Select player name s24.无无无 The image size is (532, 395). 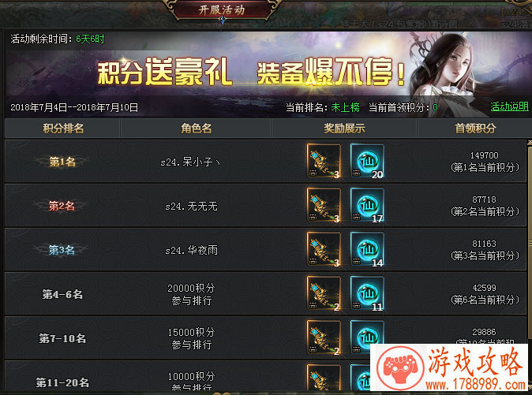point(191,206)
